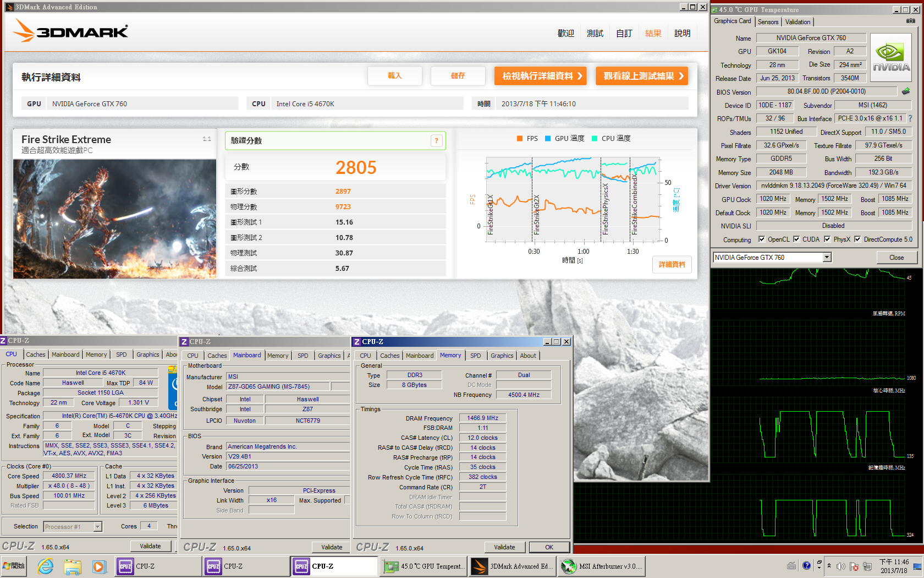
Task: Open the Processor #1 selection dropdown
Action: point(97,527)
